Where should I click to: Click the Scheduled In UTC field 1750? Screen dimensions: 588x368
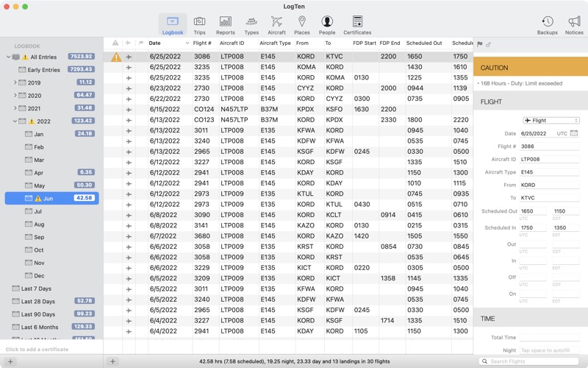coord(533,227)
